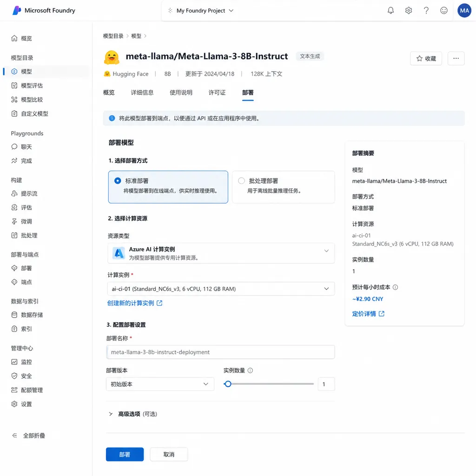This screenshot has height=476, width=476.
Task: Go to 概览 in the sidebar
Action: point(21,38)
